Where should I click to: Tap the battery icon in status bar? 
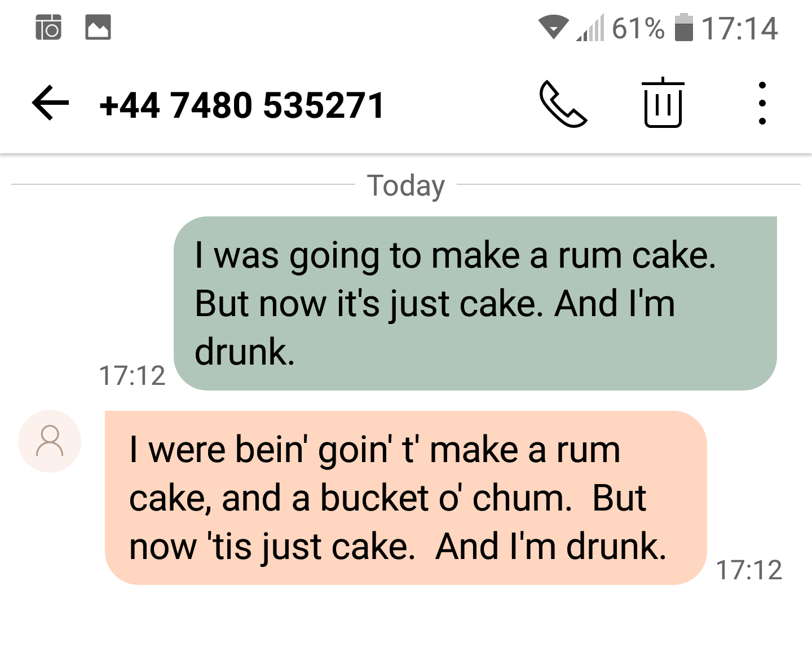[684, 28]
